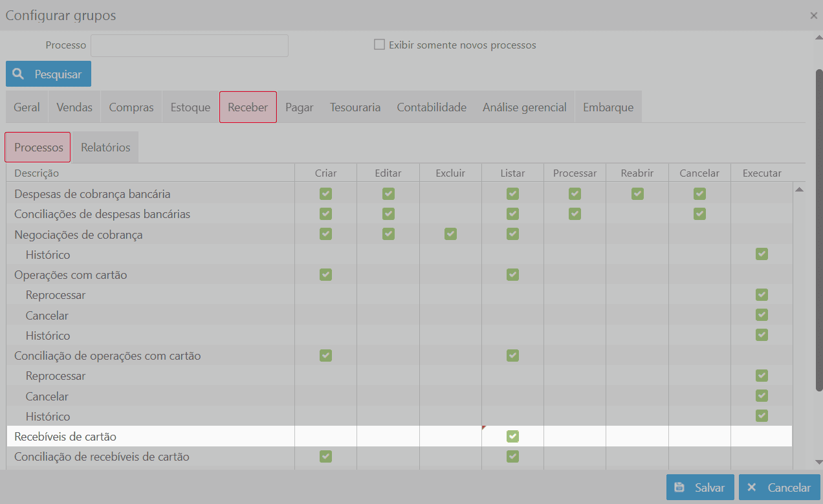Uncheck Criar for Despesas de cobrança bancária
Screen dimensions: 823x504
pyautogui.click(x=325, y=193)
